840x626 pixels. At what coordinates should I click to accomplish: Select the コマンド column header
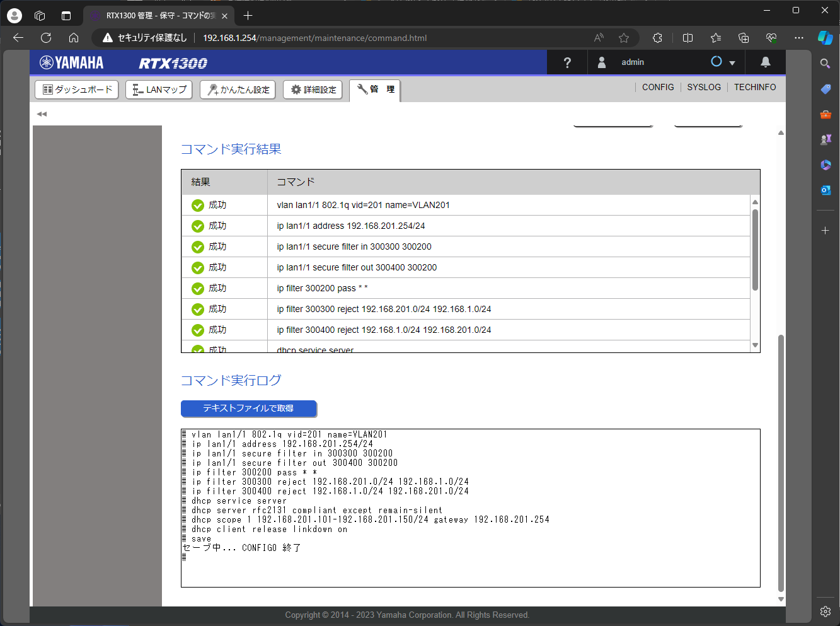(x=514, y=182)
